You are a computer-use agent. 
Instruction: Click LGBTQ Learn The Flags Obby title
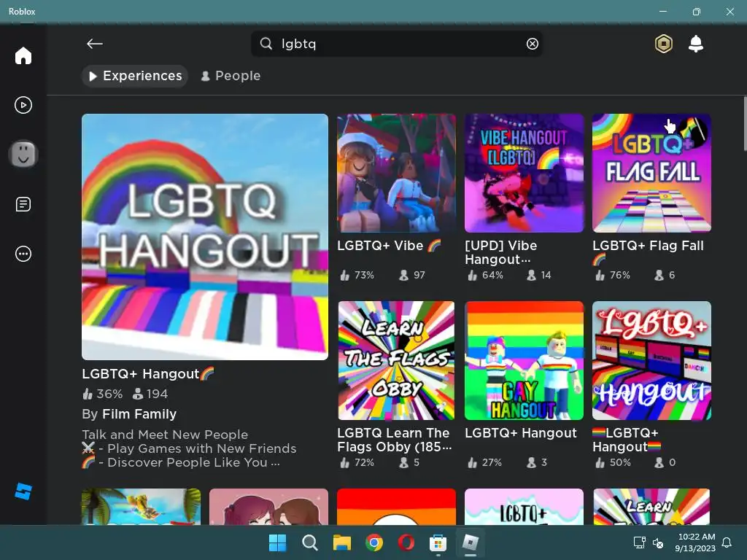394,440
